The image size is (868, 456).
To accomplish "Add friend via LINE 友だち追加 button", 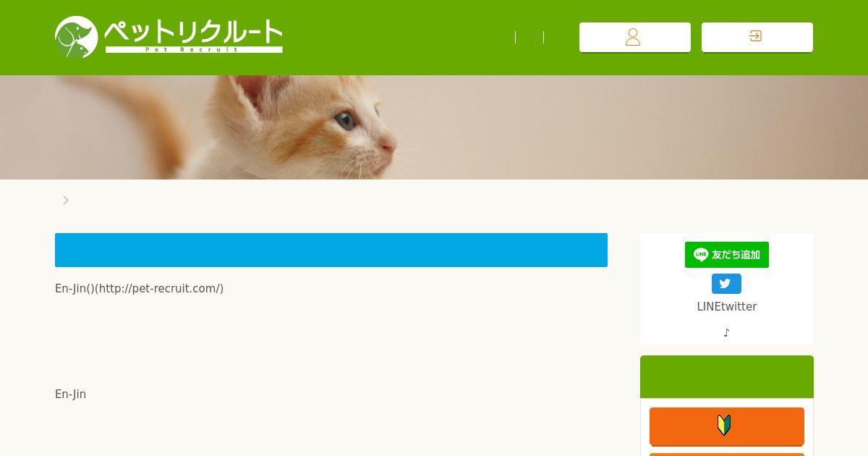I will point(726,255).
